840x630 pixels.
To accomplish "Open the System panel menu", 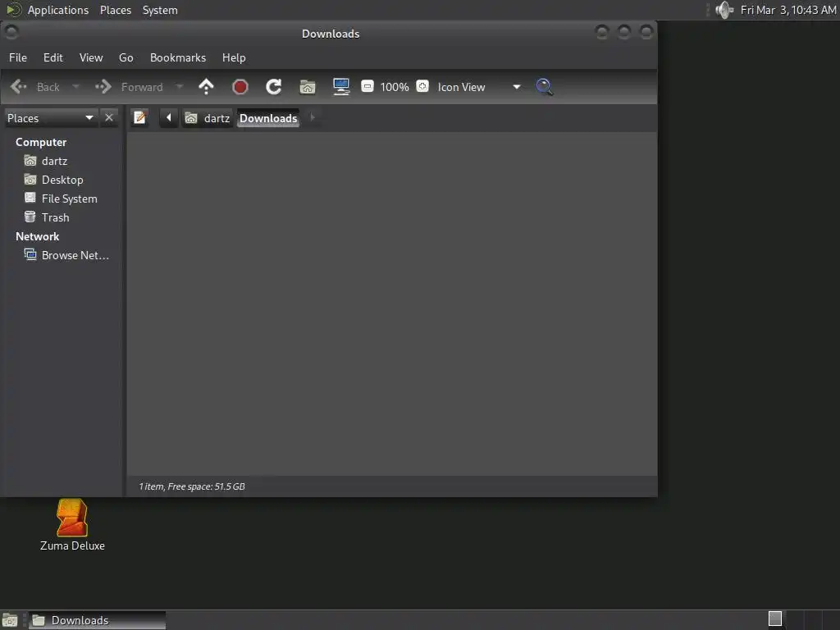I will 160,10.
